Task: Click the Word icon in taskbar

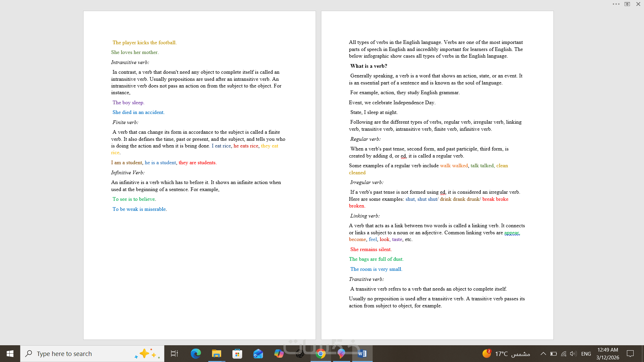Action: (x=362, y=354)
